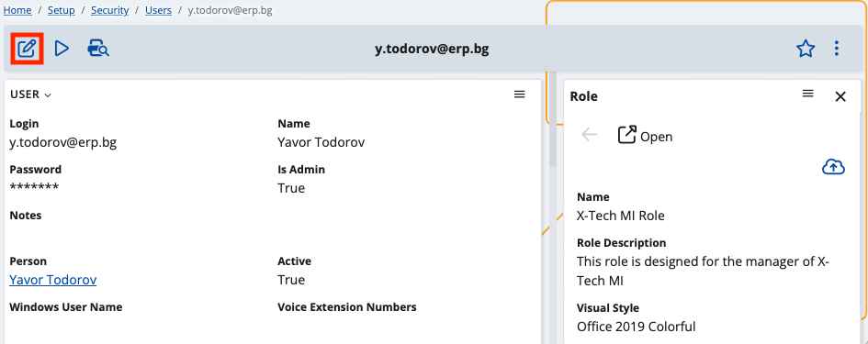Close the Role panel
This screenshot has width=868, height=344.
[840, 97]
